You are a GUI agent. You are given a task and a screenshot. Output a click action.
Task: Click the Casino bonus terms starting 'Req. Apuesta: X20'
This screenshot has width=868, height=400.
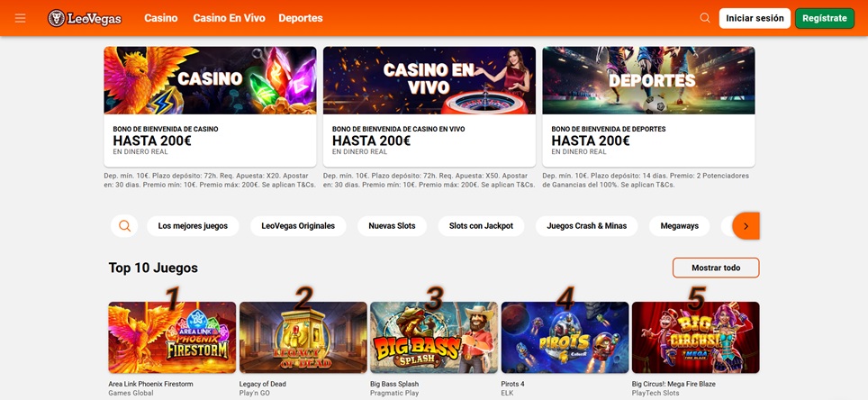(210, 180)
